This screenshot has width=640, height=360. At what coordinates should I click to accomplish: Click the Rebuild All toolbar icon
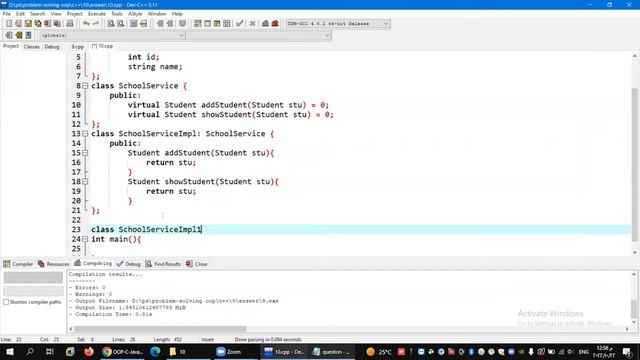point(227,24)
